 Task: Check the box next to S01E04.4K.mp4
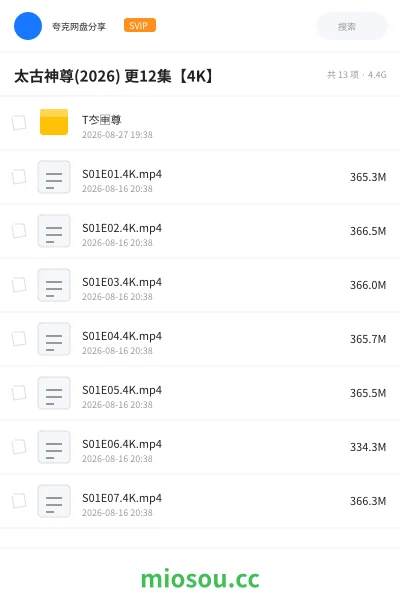click(x=19, y=339)
